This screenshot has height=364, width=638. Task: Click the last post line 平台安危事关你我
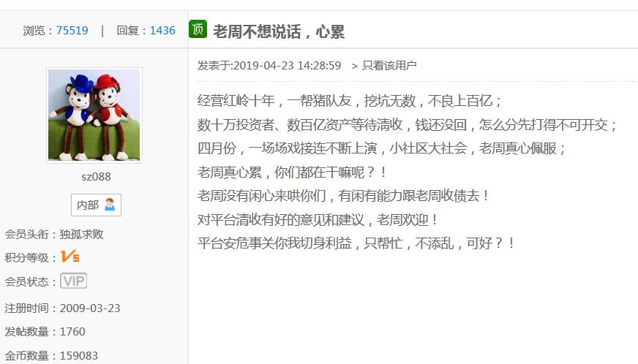point(356,243)
